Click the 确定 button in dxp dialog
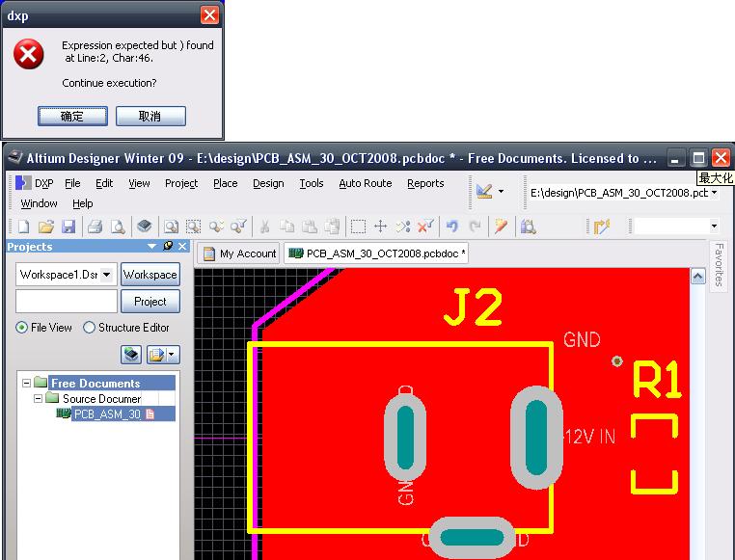The image size is (735, 560). tap(72, 117)
